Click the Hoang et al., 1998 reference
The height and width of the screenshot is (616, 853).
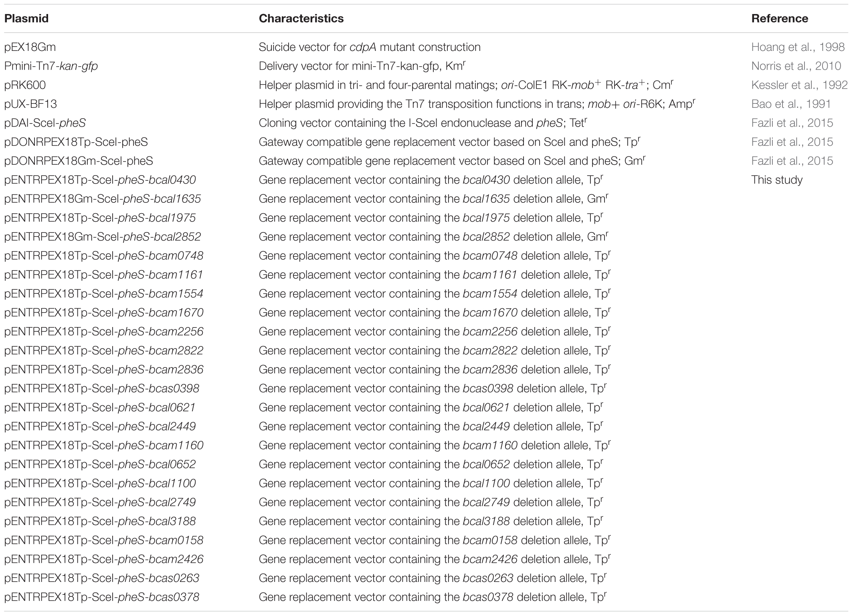(798, 47)
